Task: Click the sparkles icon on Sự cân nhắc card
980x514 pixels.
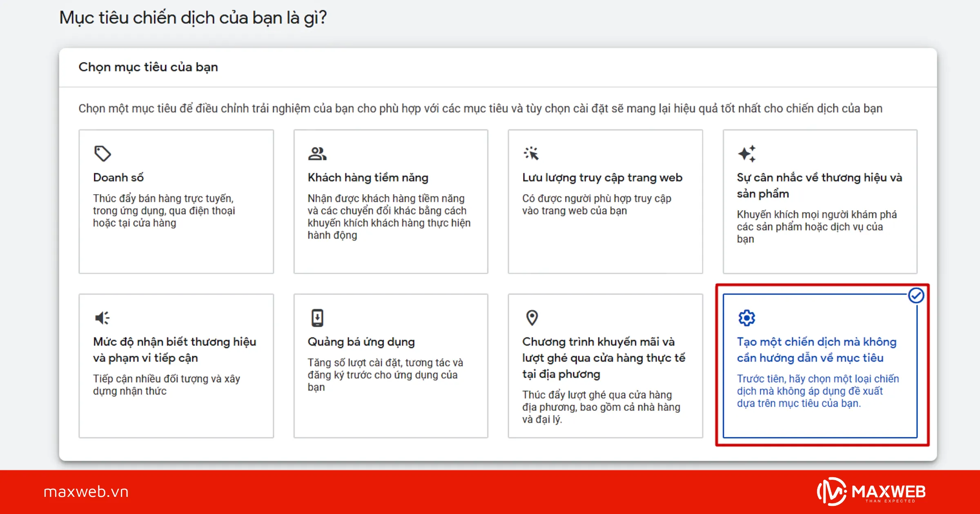Action: 747,154
